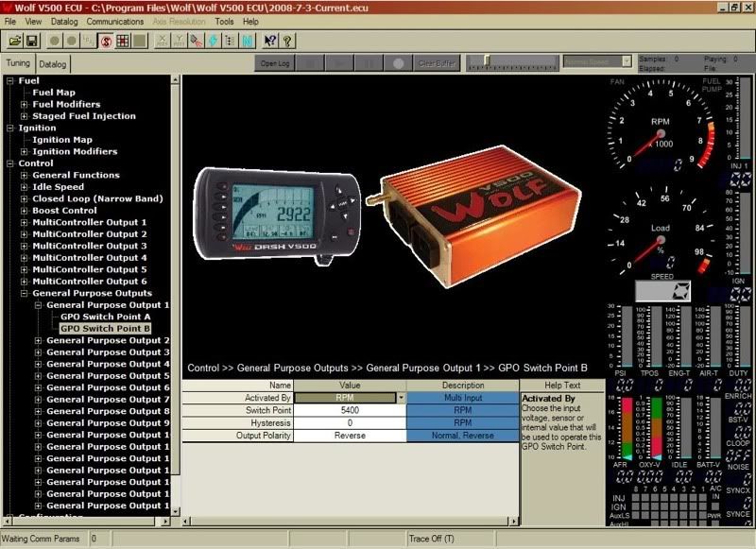Activate the What's This arrow-question help icon

coord(270,41)
